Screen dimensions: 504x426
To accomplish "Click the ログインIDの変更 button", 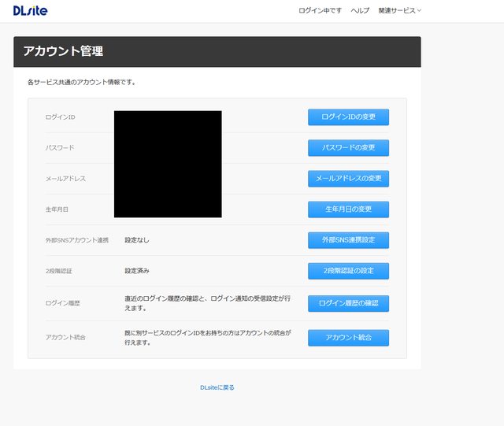I will [348, 117].
